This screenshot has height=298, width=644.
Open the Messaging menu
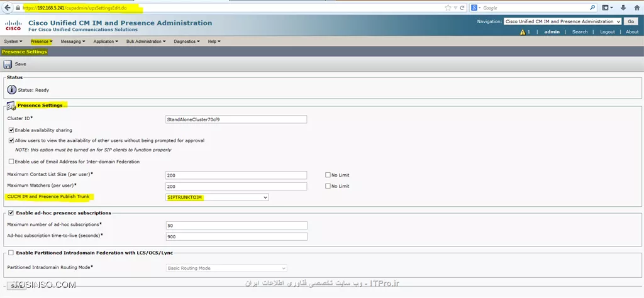click(73, 41)
